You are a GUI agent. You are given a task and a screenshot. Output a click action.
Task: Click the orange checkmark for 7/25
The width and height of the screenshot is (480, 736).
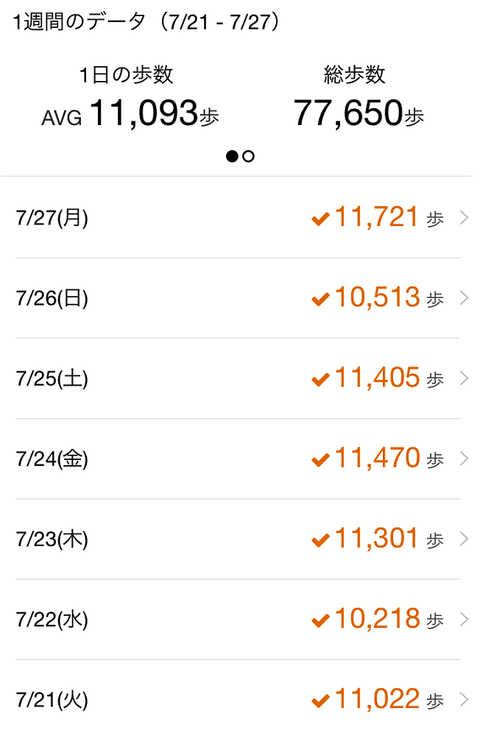point(320,379)
